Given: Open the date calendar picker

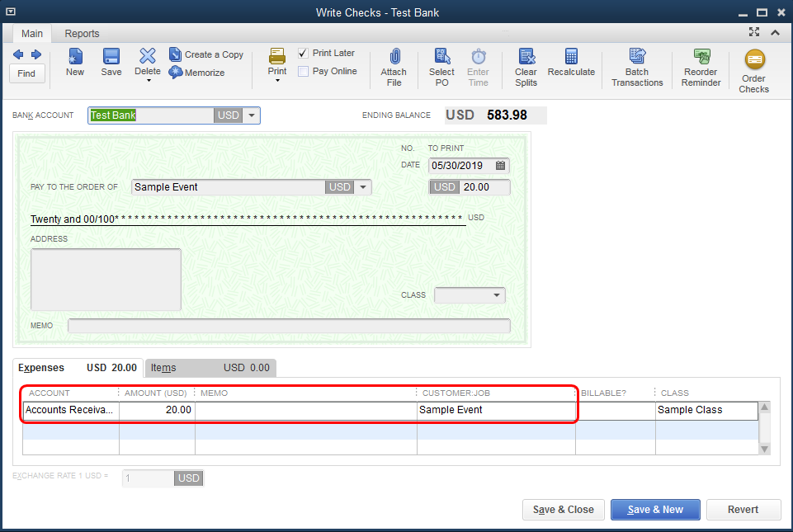Looking at the screenshot, I should 500,165.
